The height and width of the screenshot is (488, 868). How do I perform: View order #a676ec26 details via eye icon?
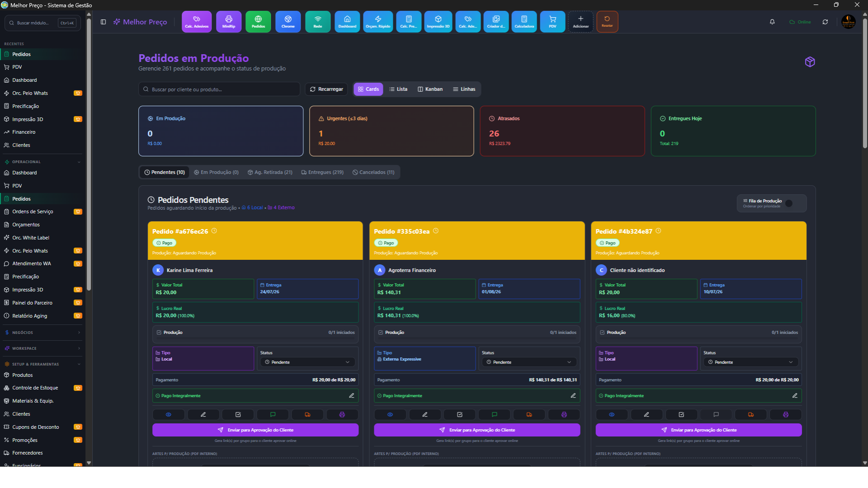(x=169, y=414)
